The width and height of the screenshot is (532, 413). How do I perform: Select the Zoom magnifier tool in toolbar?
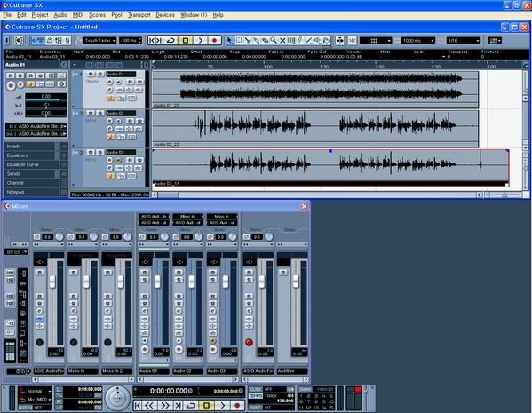click(x=274, y=40)
